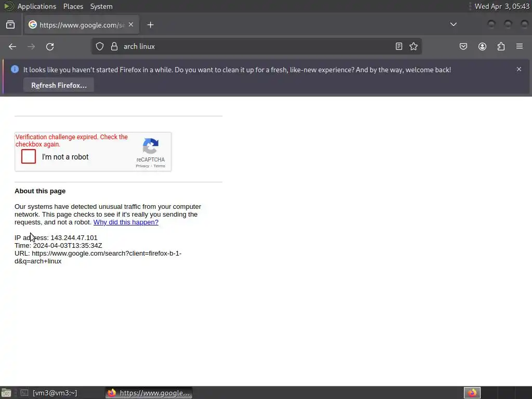This screenshot has width=532, height=399.
Task: Click the address bar showing arch linux
Action: 256,46
